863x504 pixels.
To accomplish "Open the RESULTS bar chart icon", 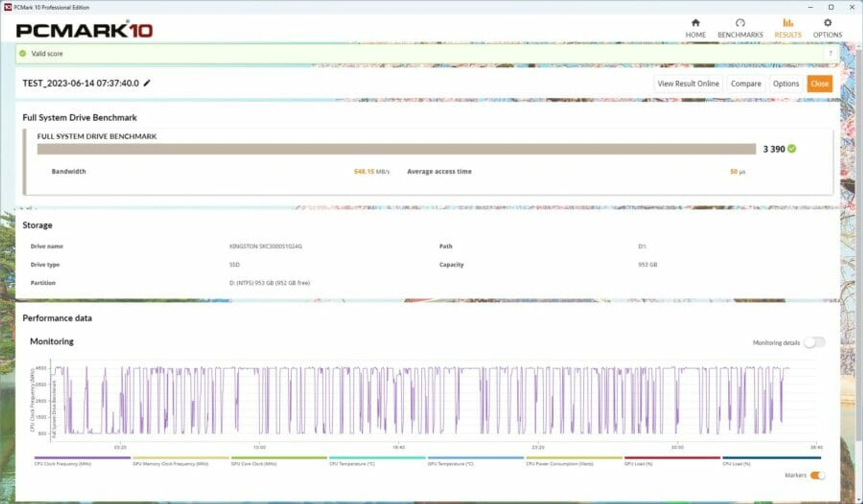I will [787, 23].
